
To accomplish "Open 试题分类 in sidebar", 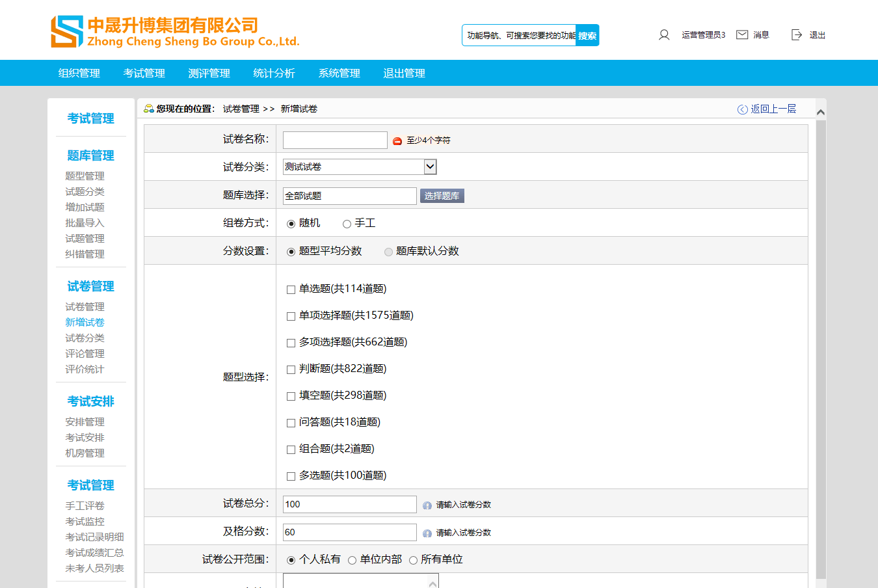I will pos(85,192).
